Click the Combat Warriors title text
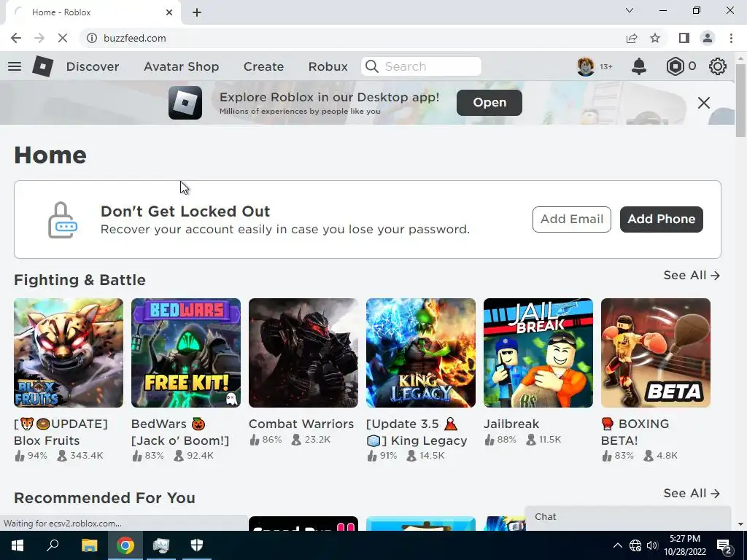The image size is (747, 560). (301, 424)
